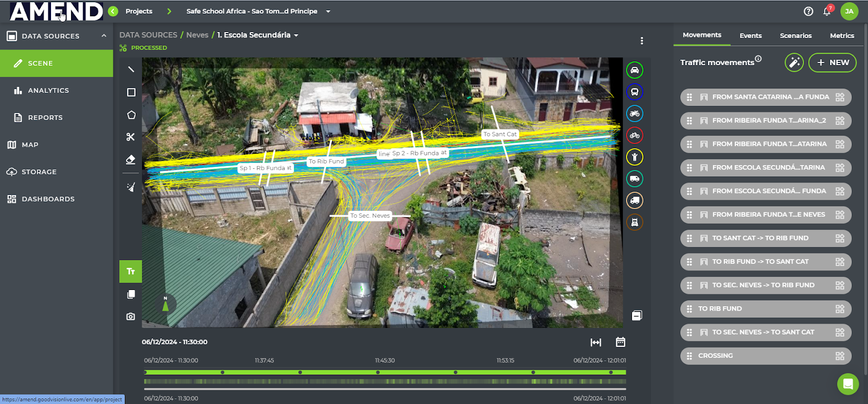This screenshot has height=404, width=868.
Task: Toggle car vehicle class filter
Action: pyautogui.click(x=635, y=70)
